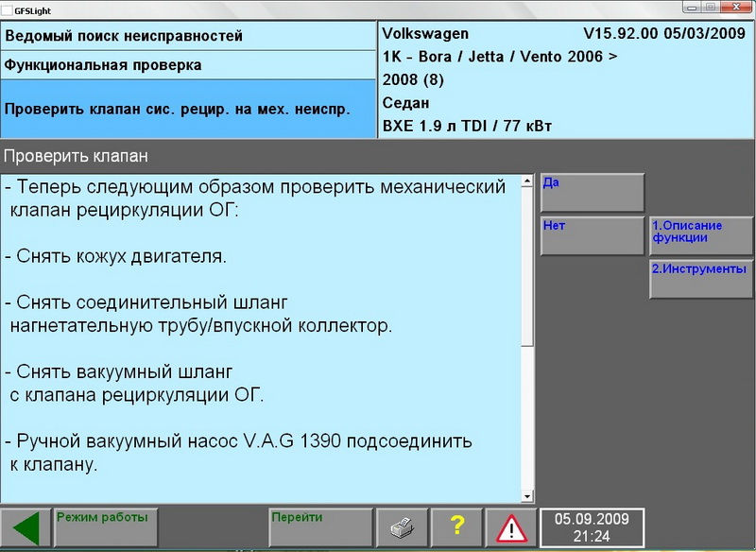
Task: Click the green back arrow button
Action: (26, 527)
